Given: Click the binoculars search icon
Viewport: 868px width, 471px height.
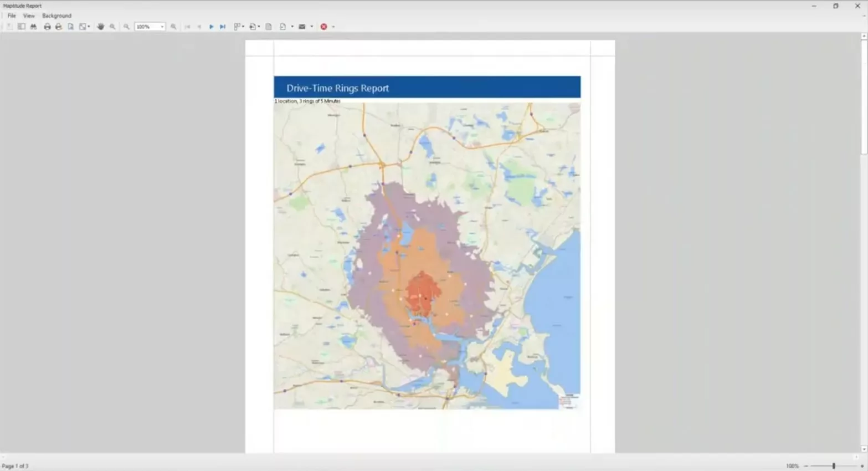Looking at the screenshot, I should tap(34, 27).
